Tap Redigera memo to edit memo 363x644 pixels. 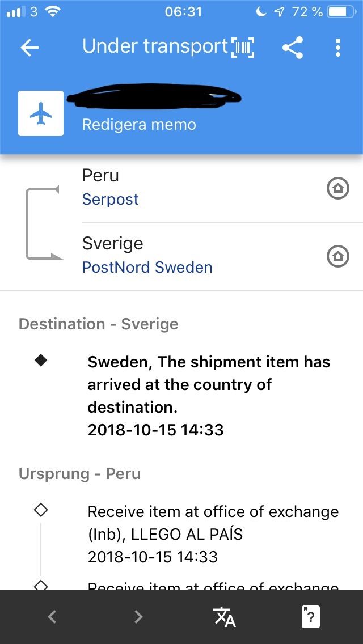[139, 125]
